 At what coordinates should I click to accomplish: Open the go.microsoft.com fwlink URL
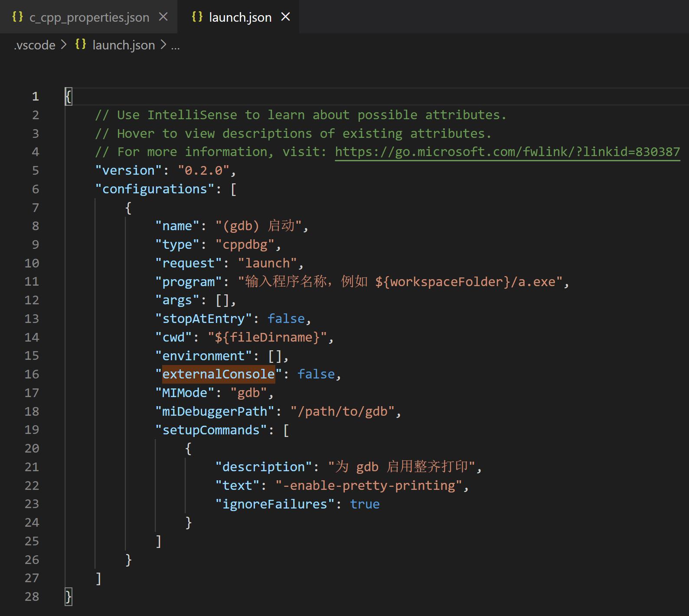pyautogui.click(x=507, y=152)
